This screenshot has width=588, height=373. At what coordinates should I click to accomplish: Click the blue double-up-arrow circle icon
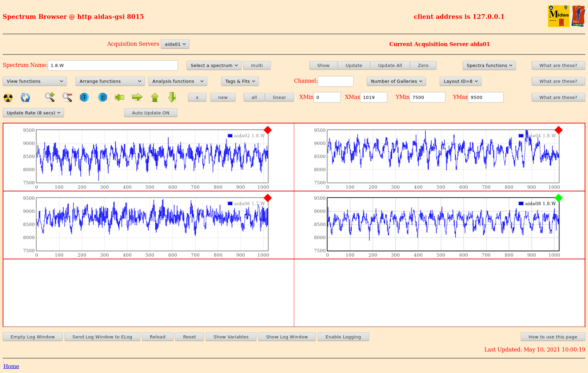coord(103,98)
